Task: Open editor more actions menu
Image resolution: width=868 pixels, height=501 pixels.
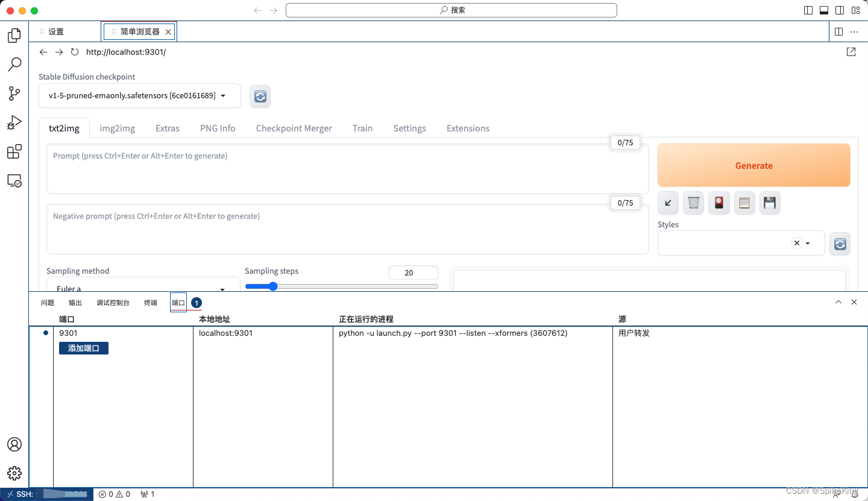Action: (x=854, y=32)
